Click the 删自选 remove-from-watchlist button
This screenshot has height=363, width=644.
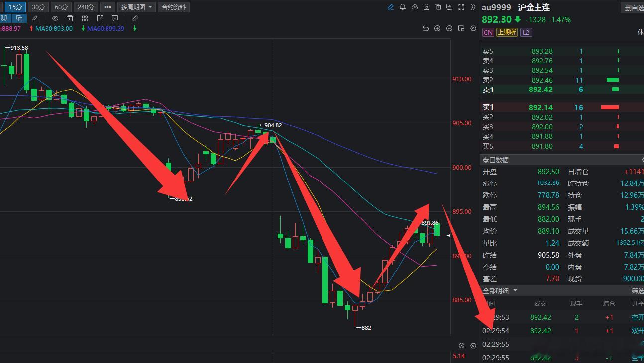pyautogui.click(x=634, y=8)
